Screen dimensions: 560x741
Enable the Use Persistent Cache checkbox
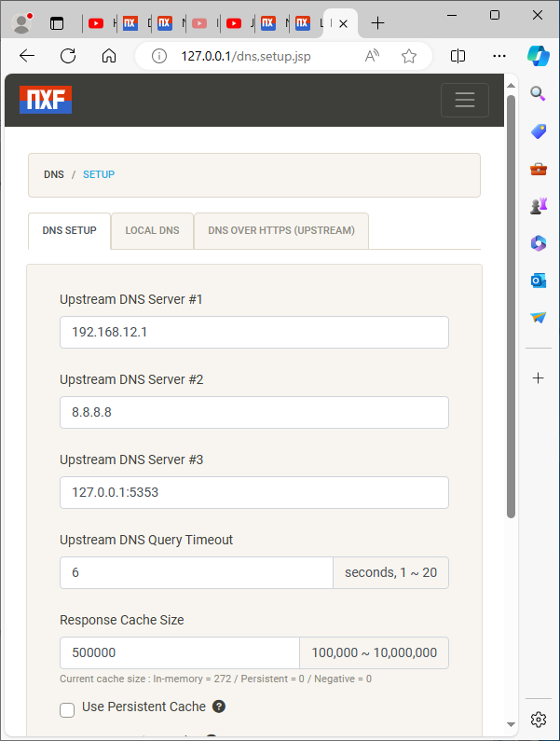click(67, 710)
